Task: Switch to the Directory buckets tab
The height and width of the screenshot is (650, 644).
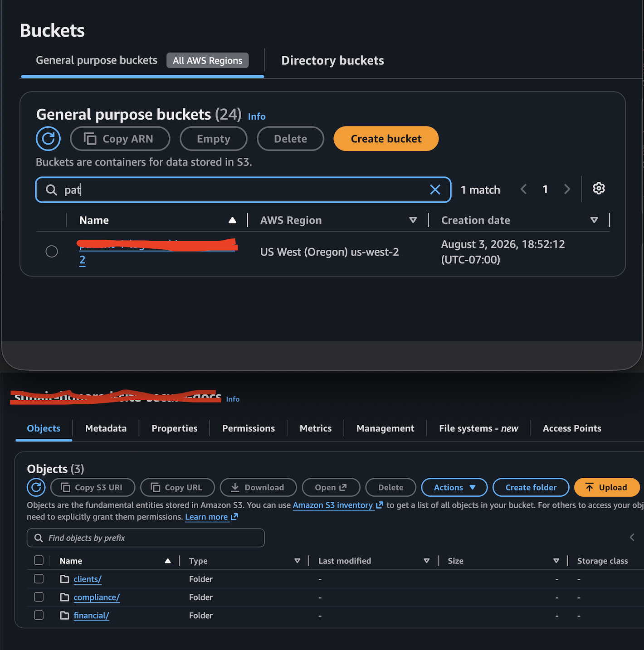Action: pos(332,60)
